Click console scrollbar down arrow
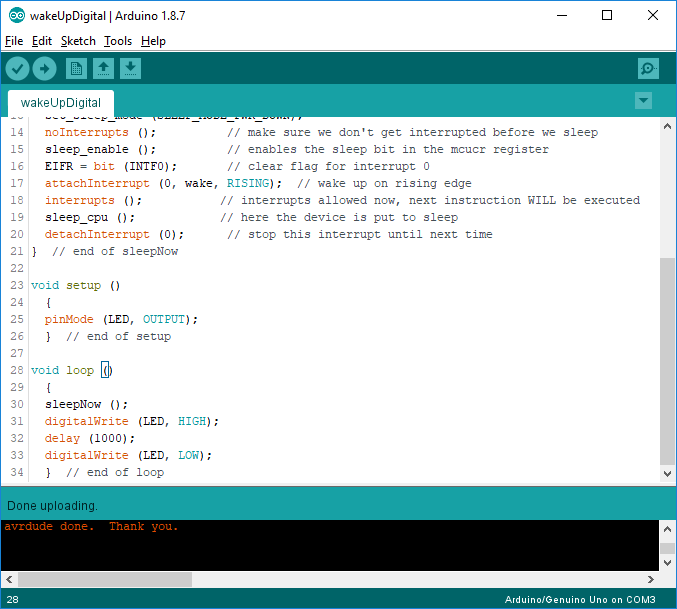Image resolution: width=677 pixels, height=609 pixels. pyautogui.click(x=668, y=563)
